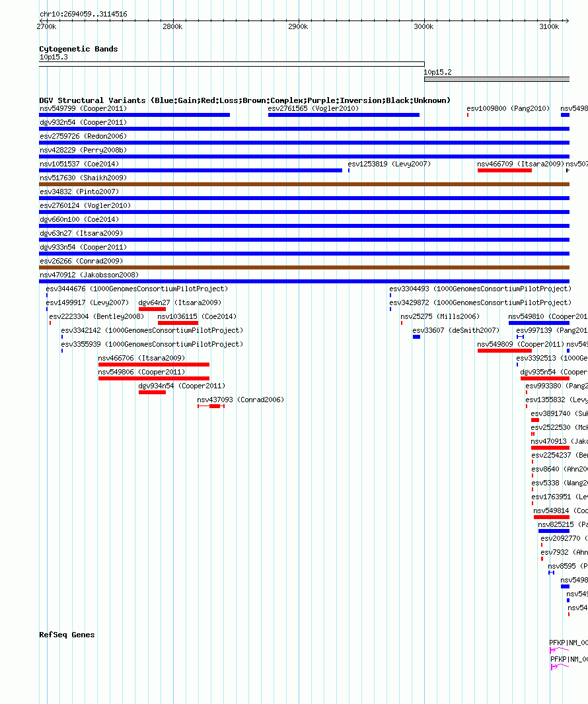Click the nsv466709 (Itsara2009) red loss bar
This screenshot has height=704, width=588.
pyautogui.click(x=505, y=170)
